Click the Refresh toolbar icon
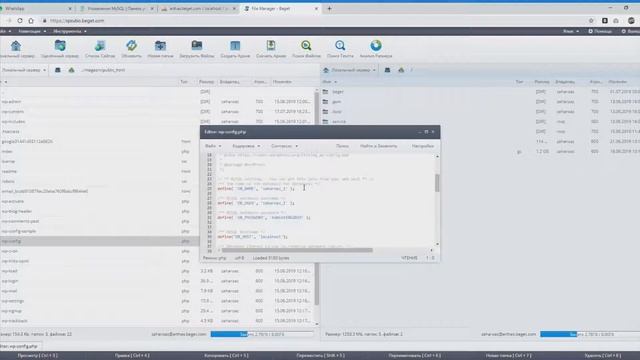Image resolution: width=640 pixels, height=360 pixels. [x=131, y=46]
